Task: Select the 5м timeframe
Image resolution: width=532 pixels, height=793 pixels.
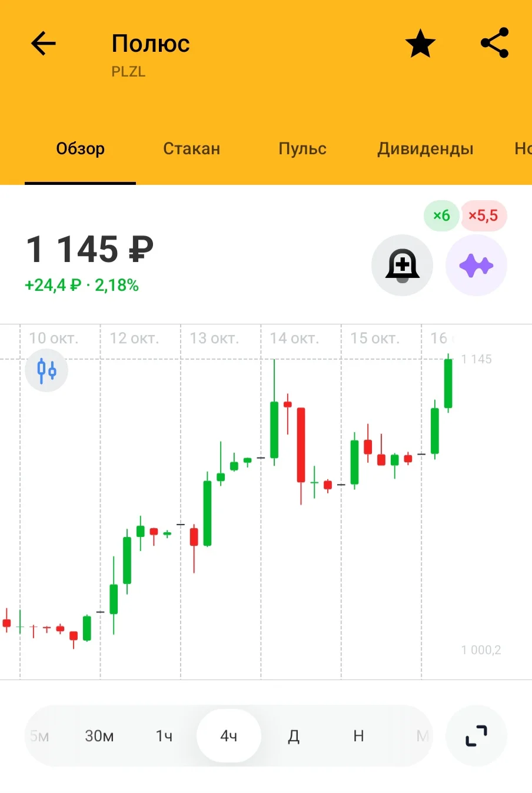Action: (39, 736)
